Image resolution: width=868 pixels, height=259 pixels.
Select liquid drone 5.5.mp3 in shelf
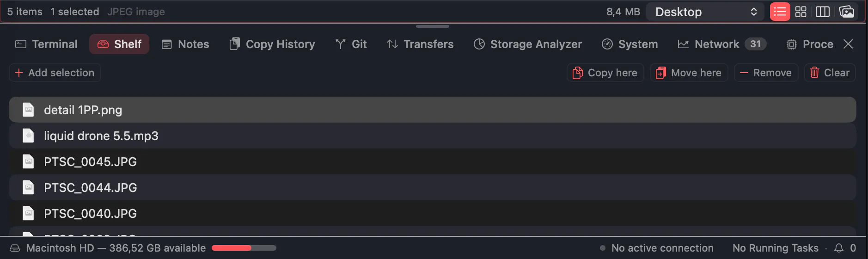click(x=433, y=136)
